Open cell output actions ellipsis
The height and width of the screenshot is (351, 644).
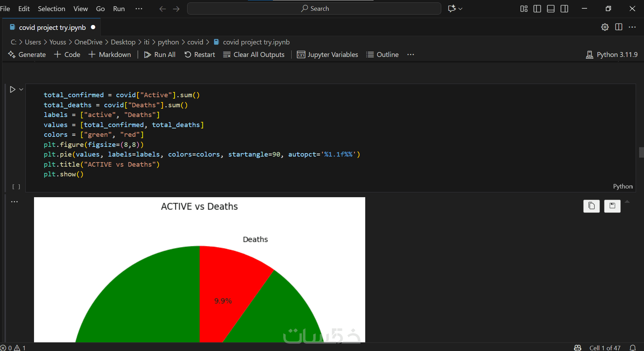tap(14, 202)
